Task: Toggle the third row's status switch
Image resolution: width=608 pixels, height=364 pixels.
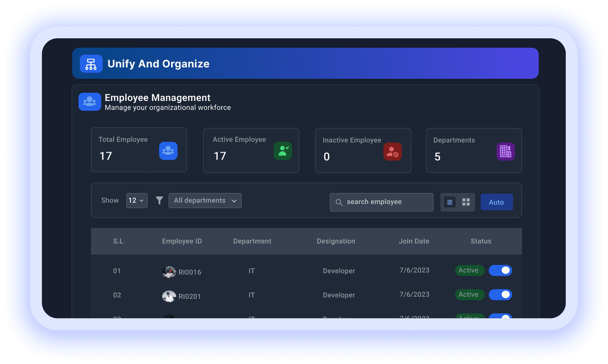Action: coord(501,318)
